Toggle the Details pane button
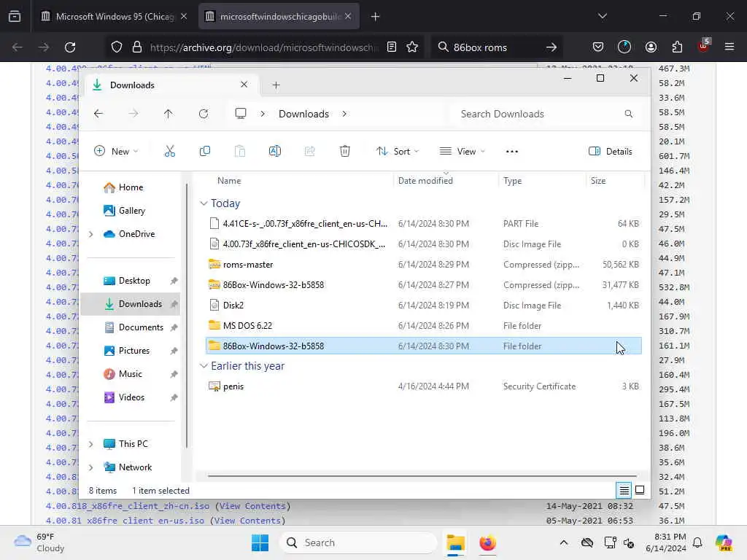This screenshot has width=747, height=560. coord(611,152)
